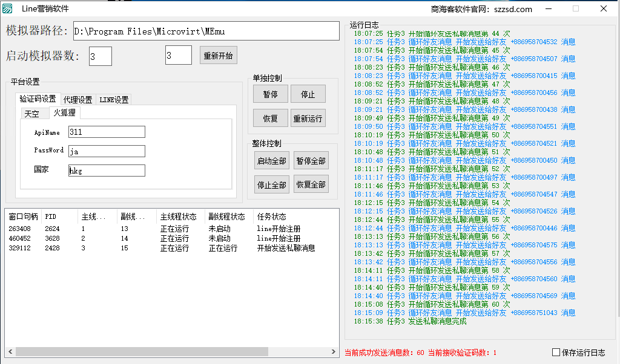This screenshot has height=364, width=620.
Task: Click the 重新运行 button
Action: [308, 118]
